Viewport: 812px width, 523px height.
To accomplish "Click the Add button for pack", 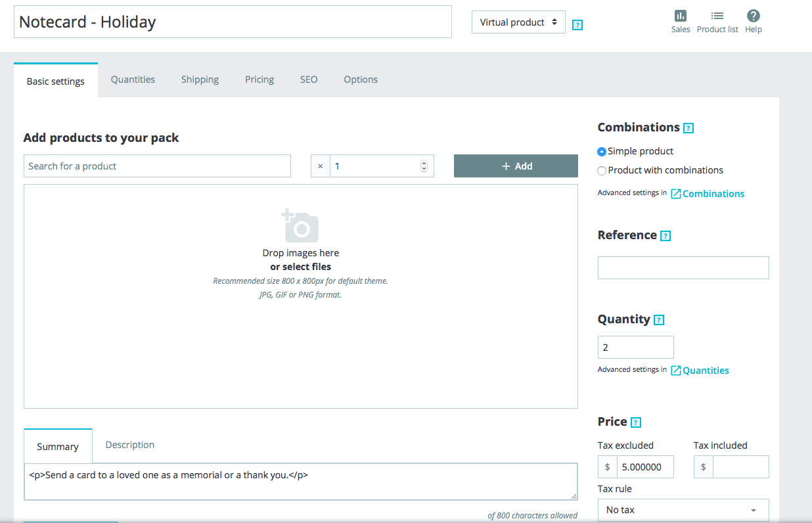I will coord(516,166).
